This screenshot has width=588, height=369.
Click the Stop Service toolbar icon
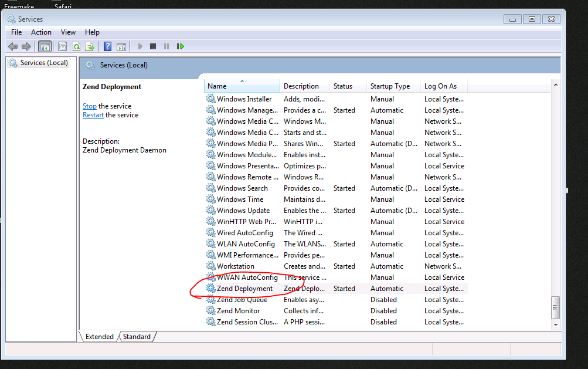coord(153,46)
